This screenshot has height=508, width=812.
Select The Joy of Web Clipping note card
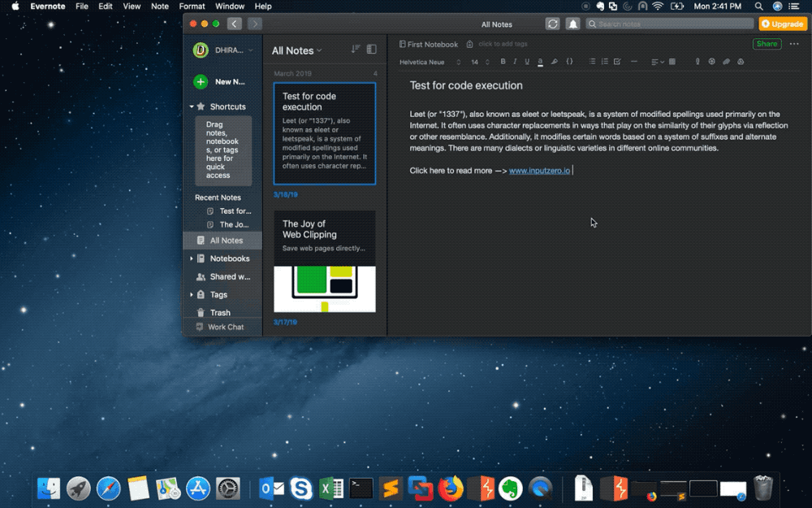click(324, 261)
